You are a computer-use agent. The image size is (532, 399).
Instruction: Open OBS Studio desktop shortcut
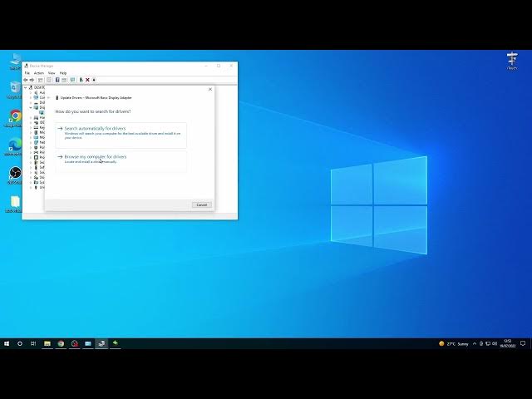(x=15, y=173)
